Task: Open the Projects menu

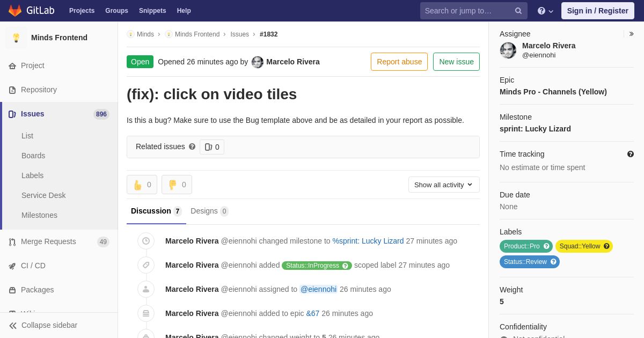Action: pos(82,11)
